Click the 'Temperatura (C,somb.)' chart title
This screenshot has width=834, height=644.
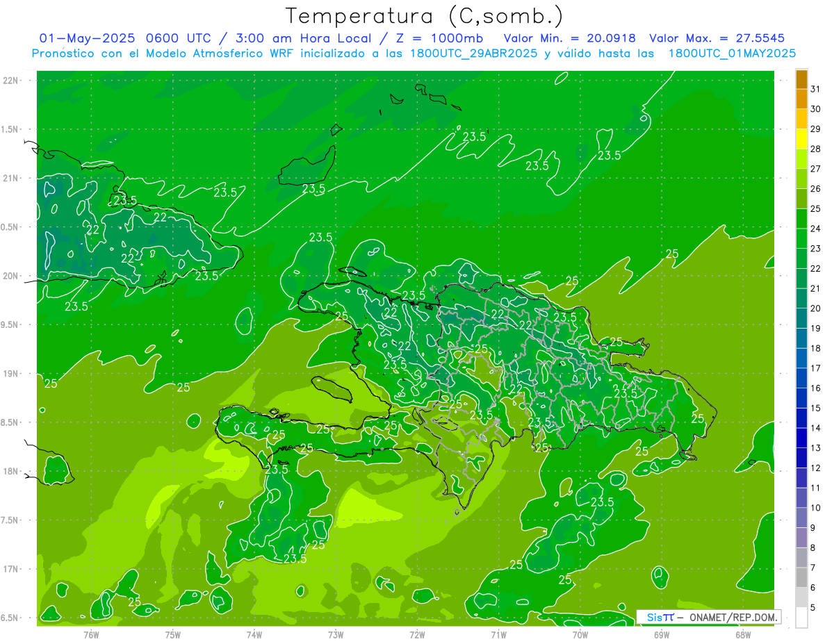pos(425,16)
